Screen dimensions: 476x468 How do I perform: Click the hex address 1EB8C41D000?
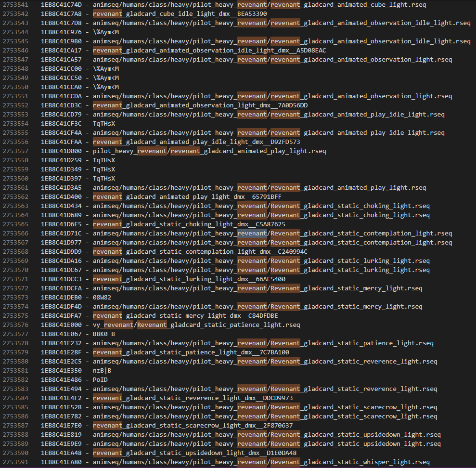tap(62, 151)
